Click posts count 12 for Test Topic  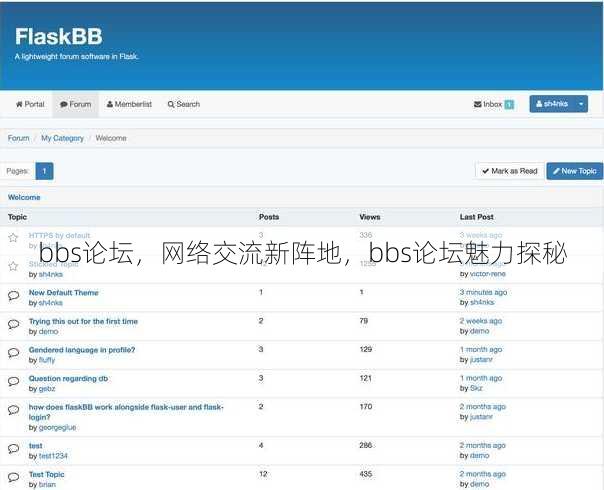263,474
